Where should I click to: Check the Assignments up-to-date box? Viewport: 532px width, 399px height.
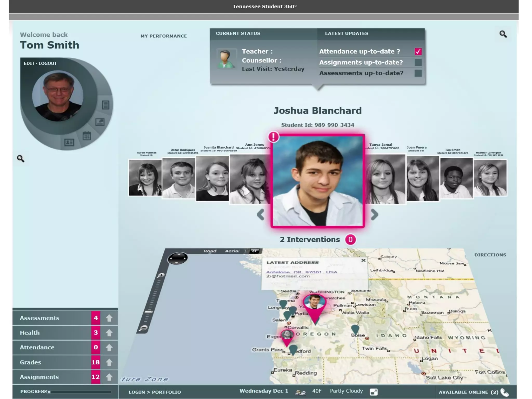pos(418,62)
